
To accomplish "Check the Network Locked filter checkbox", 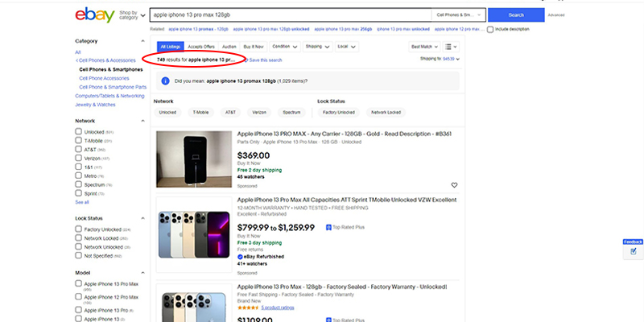I will point(78,238).
